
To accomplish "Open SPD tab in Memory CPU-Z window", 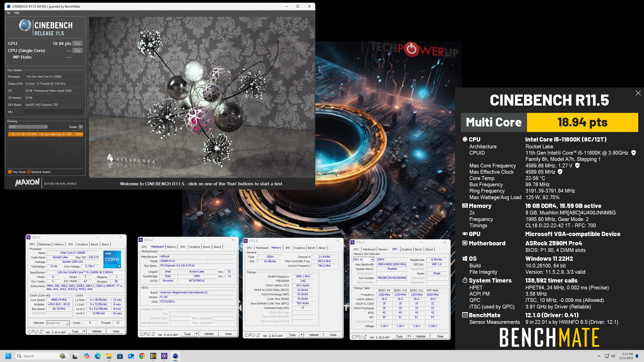I will pos(288,248).
